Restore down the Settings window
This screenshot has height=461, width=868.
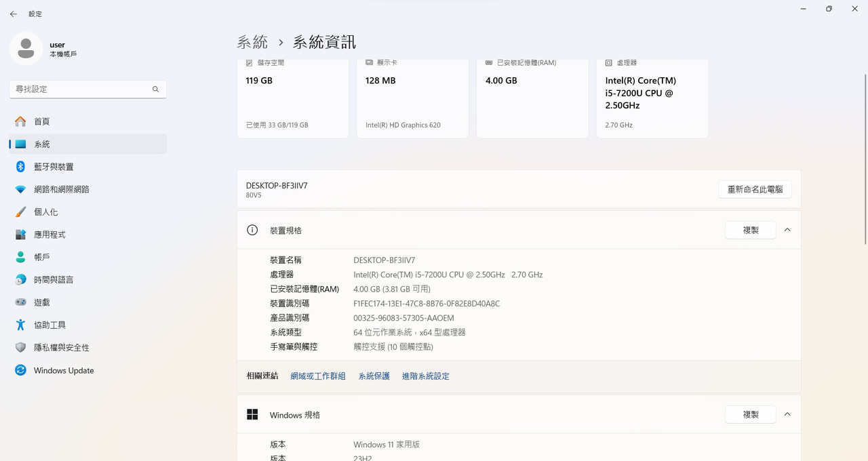(829, 9)
